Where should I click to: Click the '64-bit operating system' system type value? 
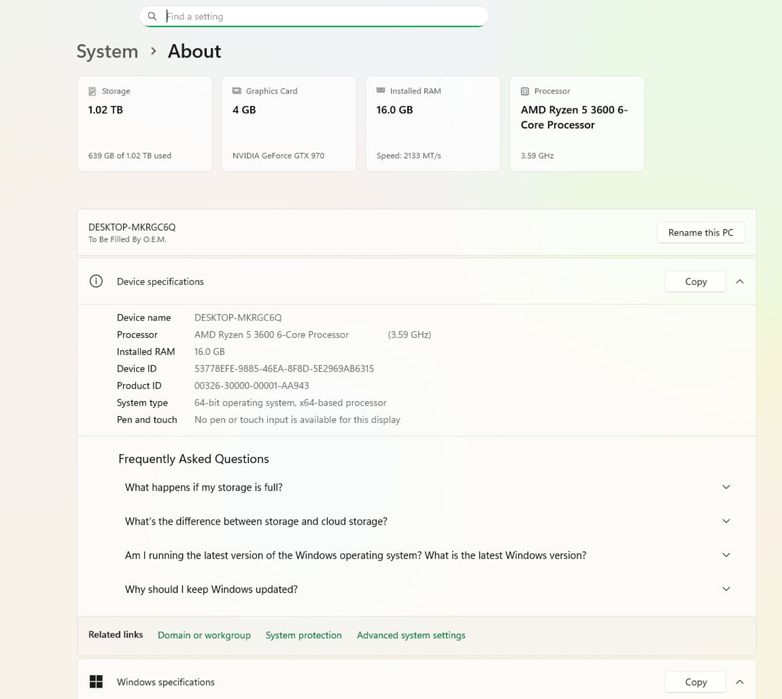tap(290, 402)
